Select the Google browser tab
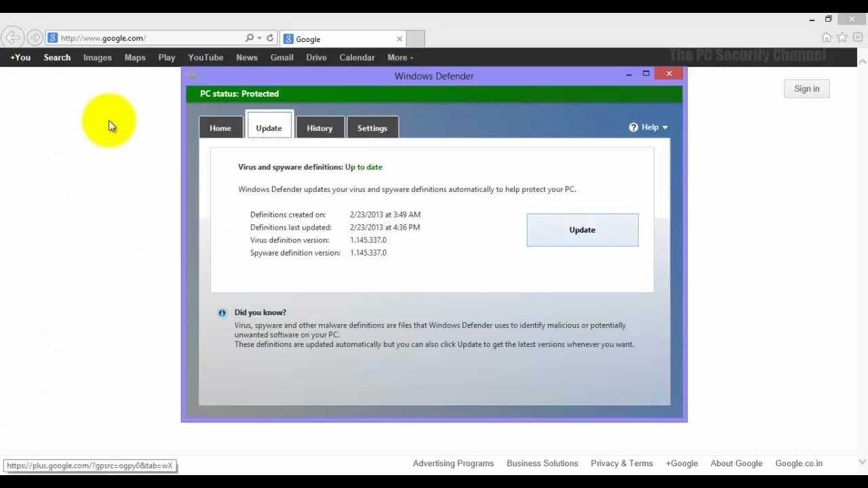 click(342, 39)
